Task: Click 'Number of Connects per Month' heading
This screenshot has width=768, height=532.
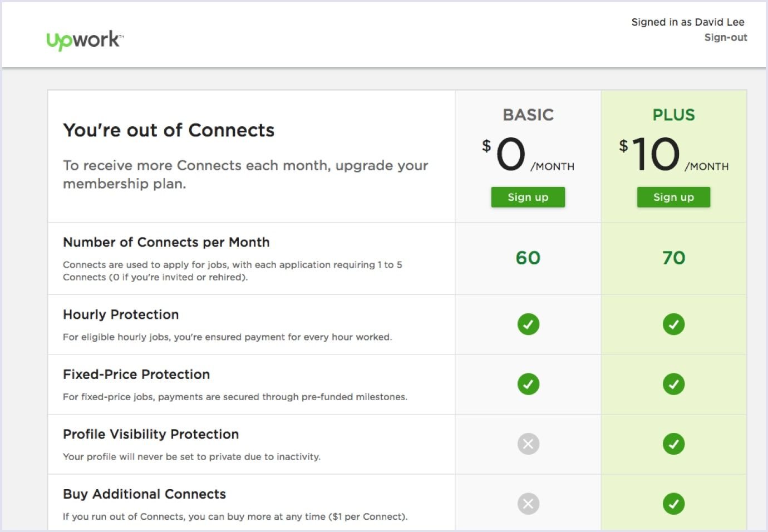Action: [166, 242]
